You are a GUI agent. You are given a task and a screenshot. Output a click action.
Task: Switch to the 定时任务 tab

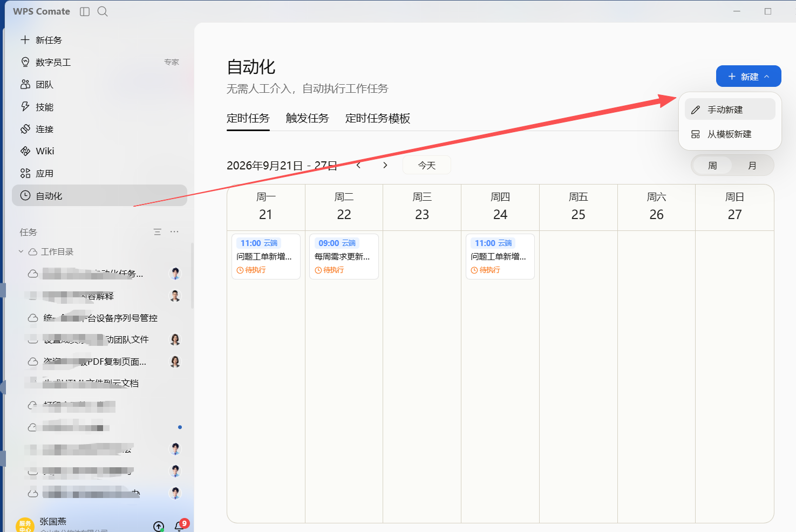pos(248,118)
